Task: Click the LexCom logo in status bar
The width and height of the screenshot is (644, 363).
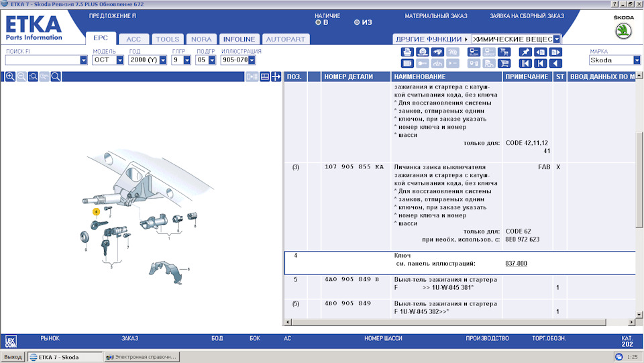Action: (x=11, y=342)
